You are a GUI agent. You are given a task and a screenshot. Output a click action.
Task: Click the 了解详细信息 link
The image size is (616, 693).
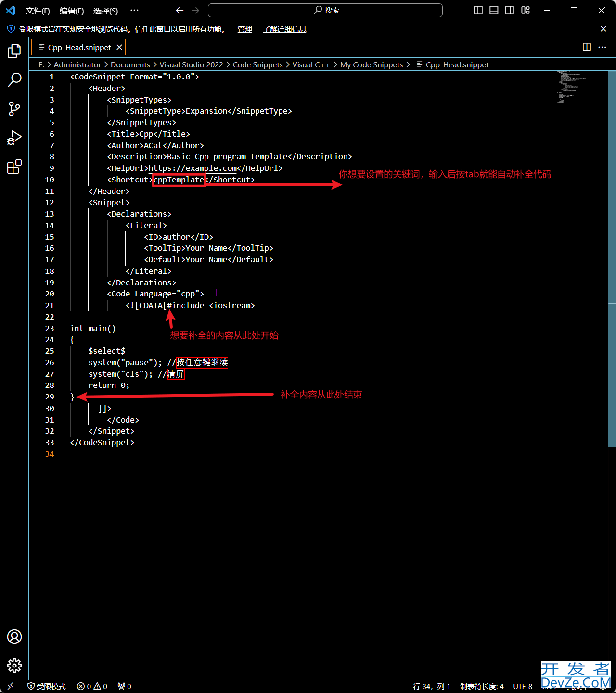284,29
